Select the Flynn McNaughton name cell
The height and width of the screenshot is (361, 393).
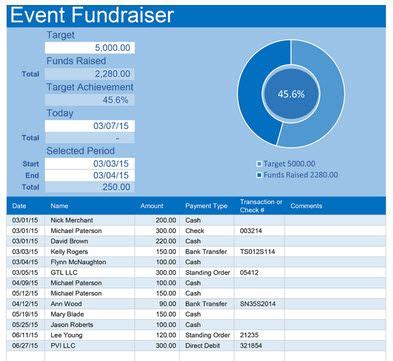90,262
